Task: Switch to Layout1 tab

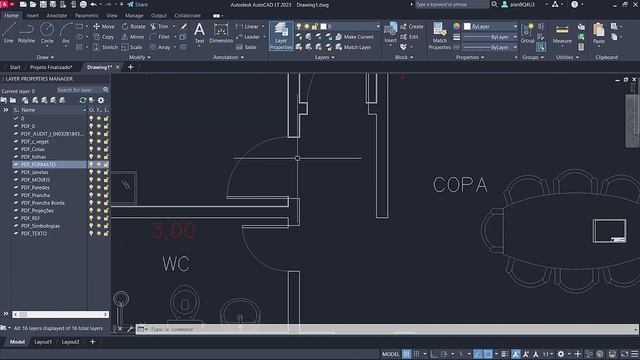Action: (x=43, y=342)
